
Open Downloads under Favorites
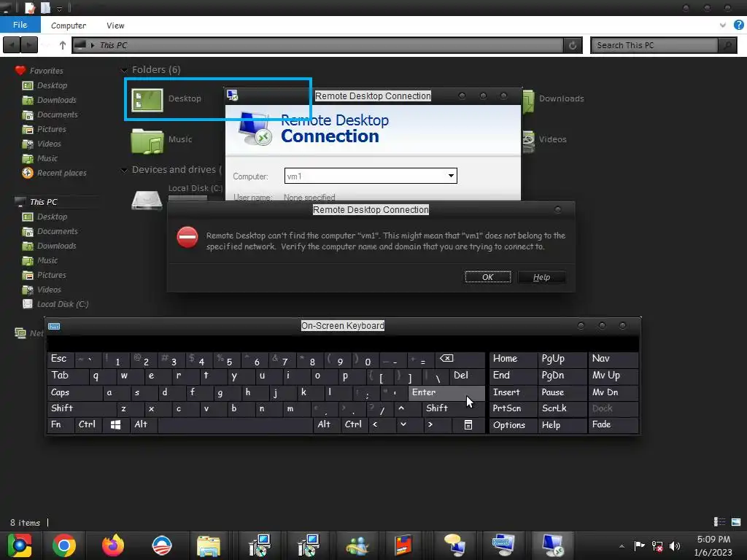56,100
